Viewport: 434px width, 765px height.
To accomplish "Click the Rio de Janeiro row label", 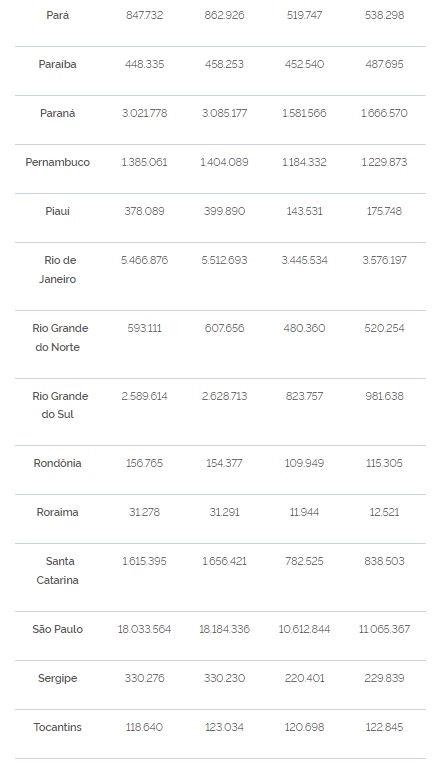I will coord(58,269).
